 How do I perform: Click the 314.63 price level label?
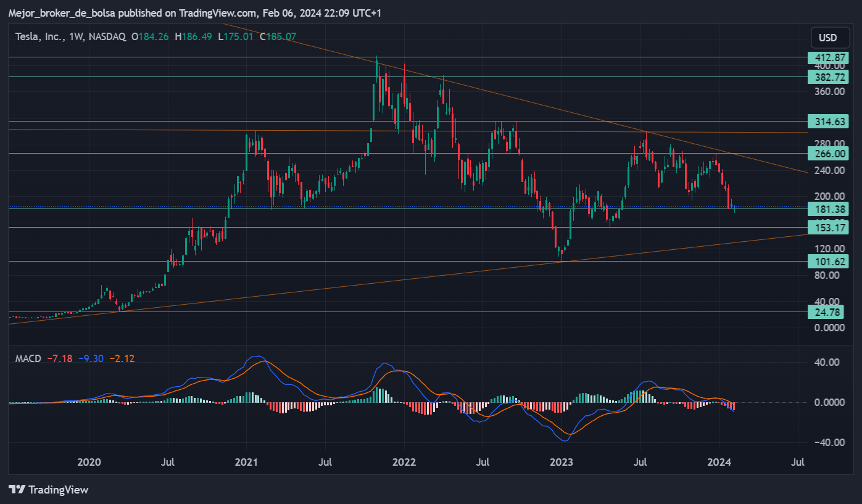point(828,122)
